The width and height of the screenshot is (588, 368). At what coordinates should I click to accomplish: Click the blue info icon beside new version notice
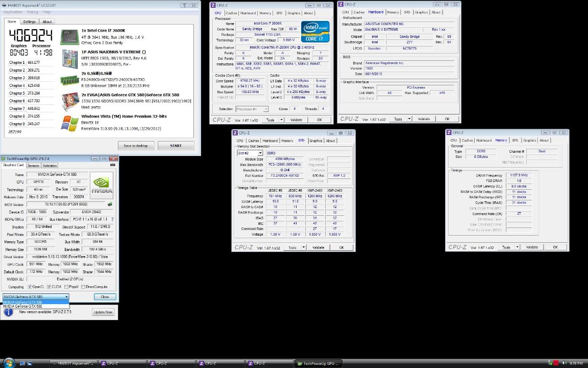pos(9,312)
